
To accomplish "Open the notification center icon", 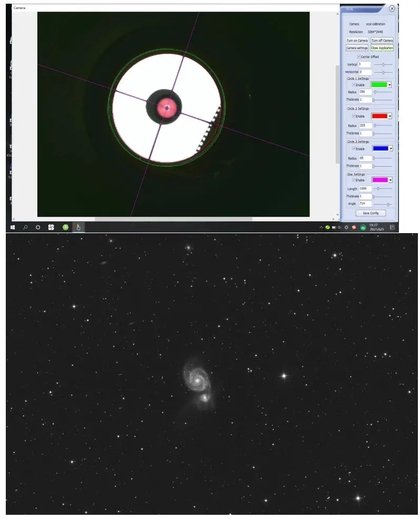I will pyautogui.click(x=392, y=227).
